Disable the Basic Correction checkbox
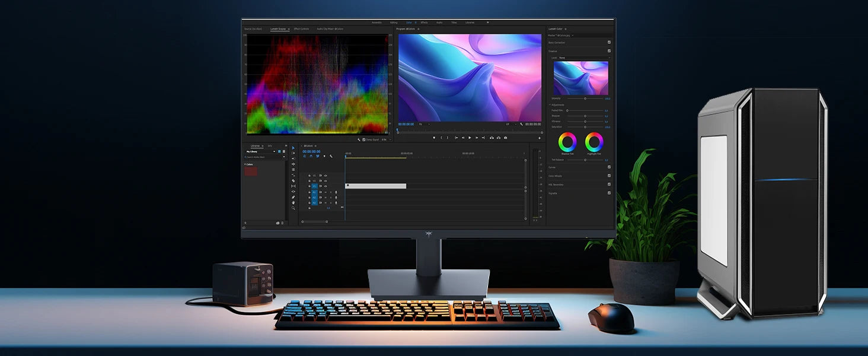Viewport: 868px width, 356px height. pyautogui.click(x=609, y=42)
